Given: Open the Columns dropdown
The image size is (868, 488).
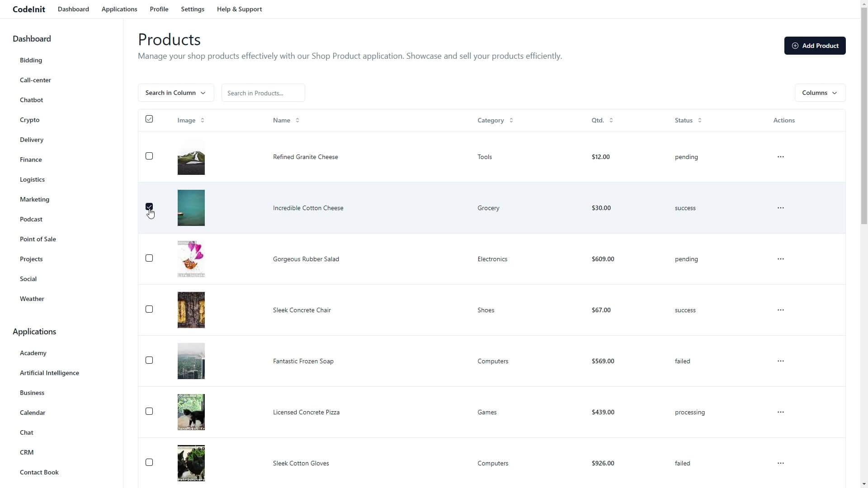Looking at the screenshot, I should [x=820, y=93].
